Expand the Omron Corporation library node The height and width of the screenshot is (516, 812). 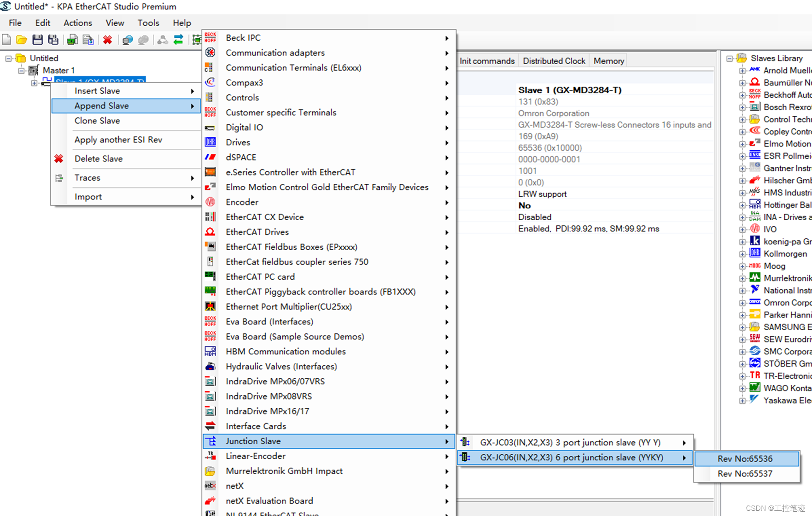click(x=743, y=303)
